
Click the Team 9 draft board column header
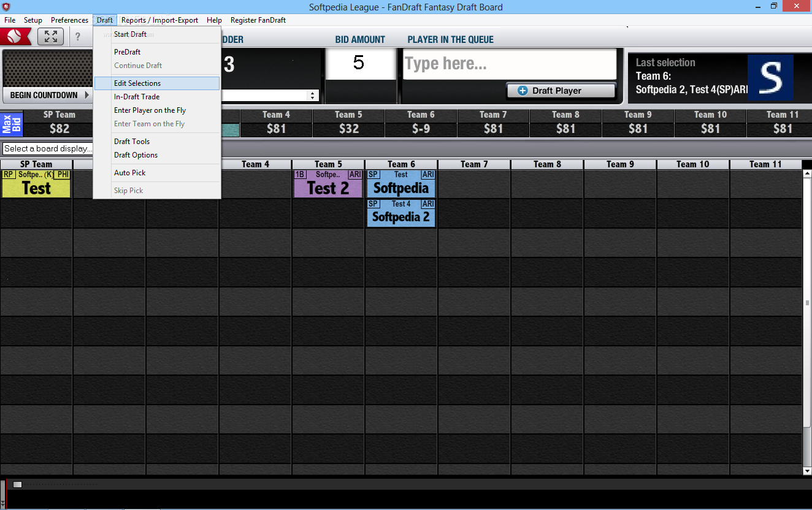[620, 164]
